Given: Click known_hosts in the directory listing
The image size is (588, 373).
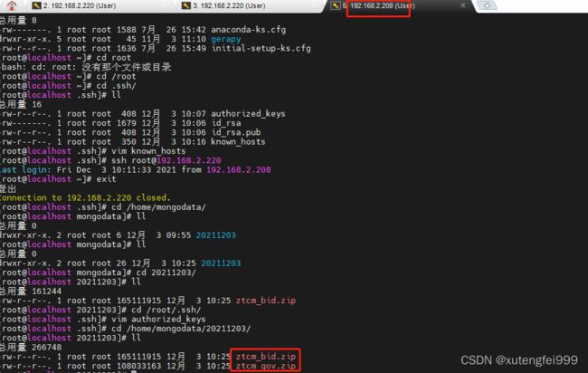Looking at the screenshot, I should (x=238, y=142).
